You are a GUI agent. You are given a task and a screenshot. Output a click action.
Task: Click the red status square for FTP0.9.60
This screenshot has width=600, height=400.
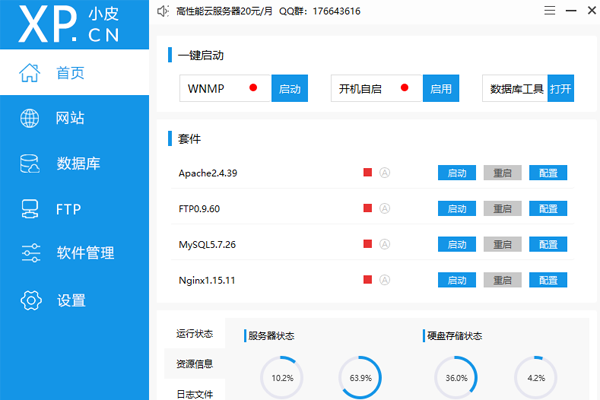(x=368, y=209)
